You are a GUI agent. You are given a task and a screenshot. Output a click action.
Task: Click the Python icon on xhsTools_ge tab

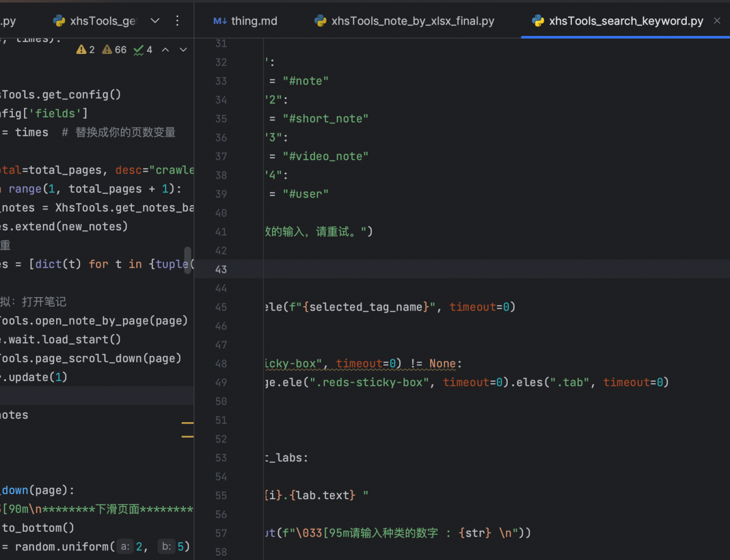[x=59, y=21]
